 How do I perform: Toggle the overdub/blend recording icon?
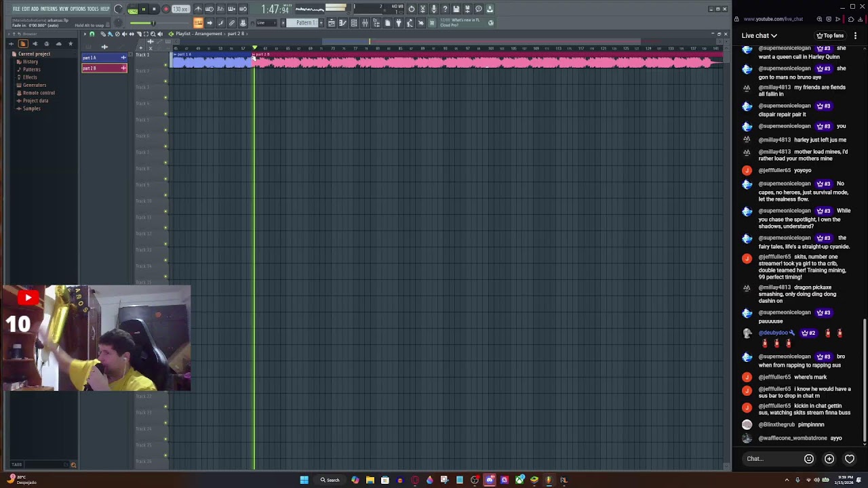(232, 9)
